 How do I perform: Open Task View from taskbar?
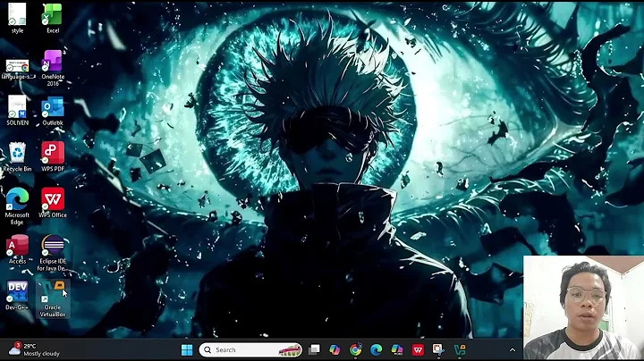tap(314, 350)
